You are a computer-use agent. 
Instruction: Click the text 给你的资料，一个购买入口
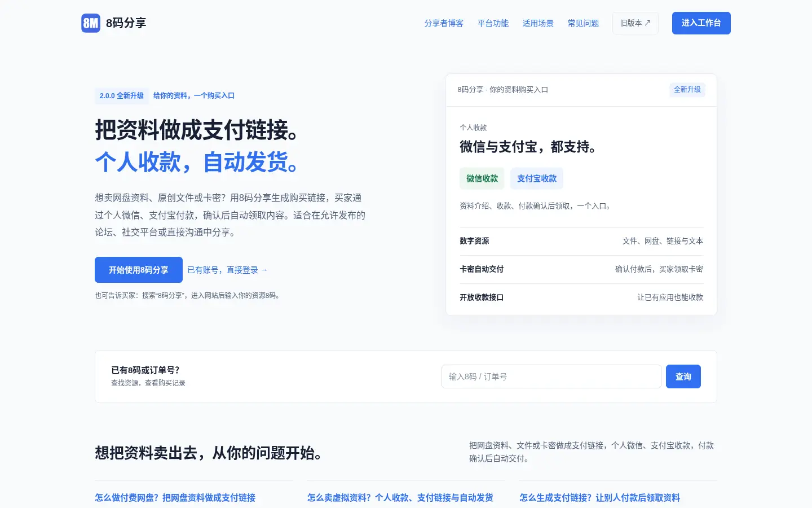194,95
